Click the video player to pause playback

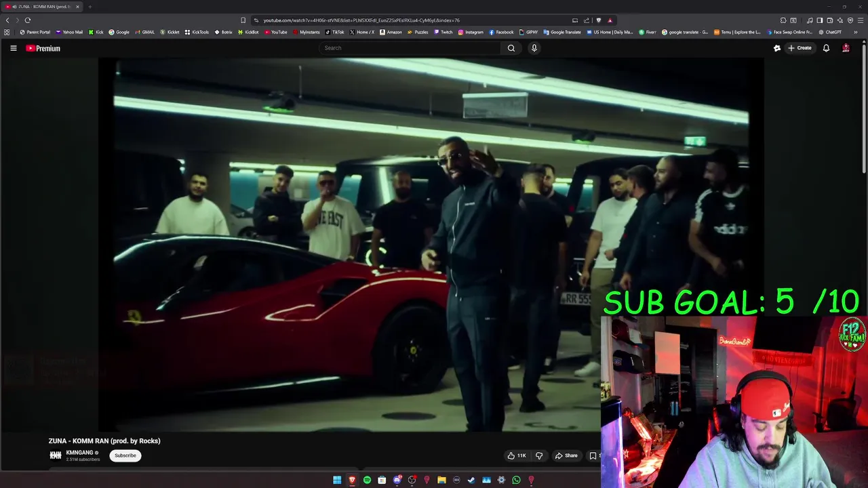click(x=431, y=244)
